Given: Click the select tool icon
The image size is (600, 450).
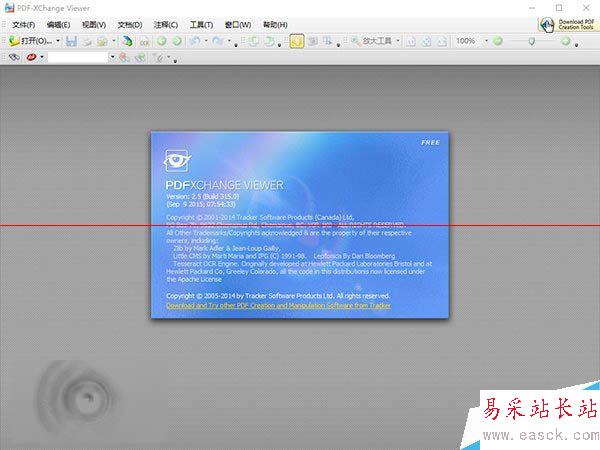Looking at the screenshot, I should [x=328, y=41].
